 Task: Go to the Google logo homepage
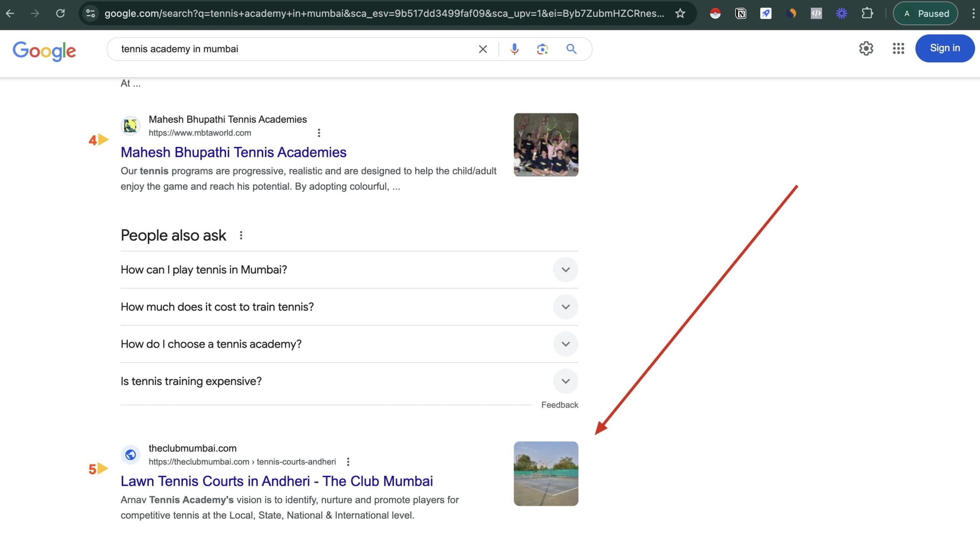[x=44, y=51]
